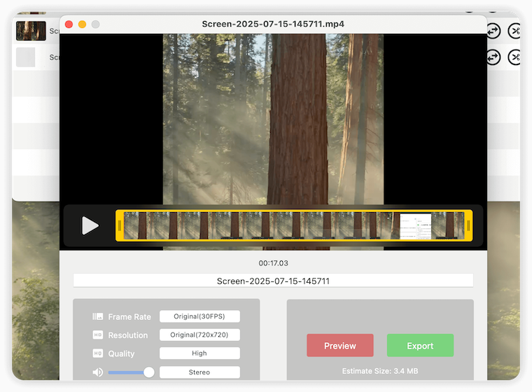Open the Stereo audio channel dropdown
Image resolution: width=532 pixels, height=392 pixels.
199,372
